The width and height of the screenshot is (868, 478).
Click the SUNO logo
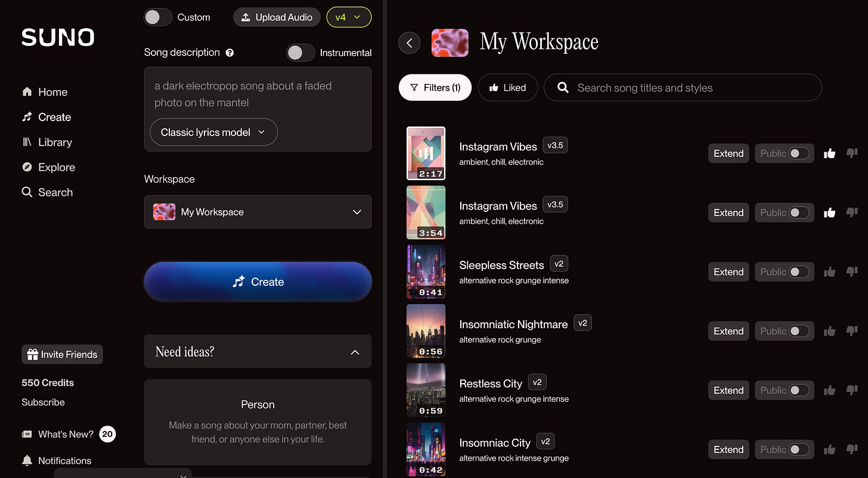(x=58, y=37)
